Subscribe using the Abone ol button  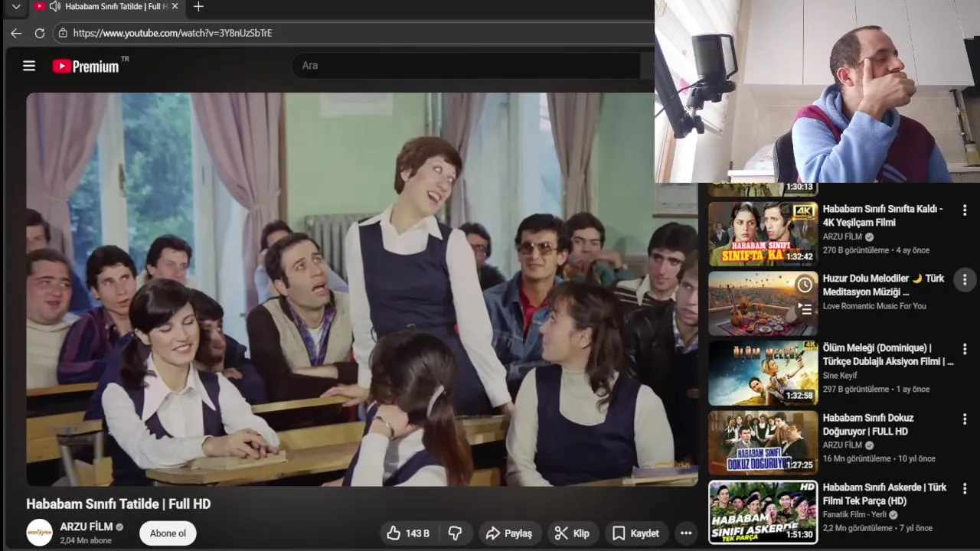coord(168,533)
